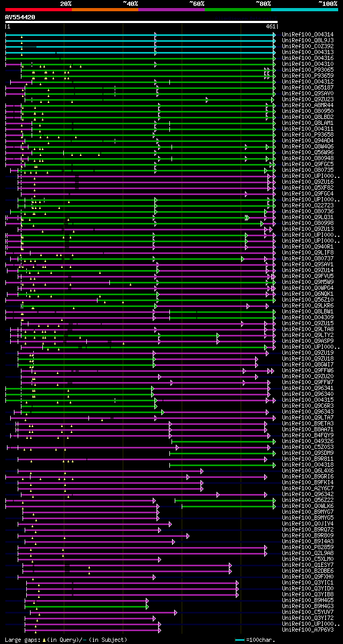Select the UniRef100_Q0JIV4 label
343x644 pixels.
pyautogui.click(x=308, y=523)
